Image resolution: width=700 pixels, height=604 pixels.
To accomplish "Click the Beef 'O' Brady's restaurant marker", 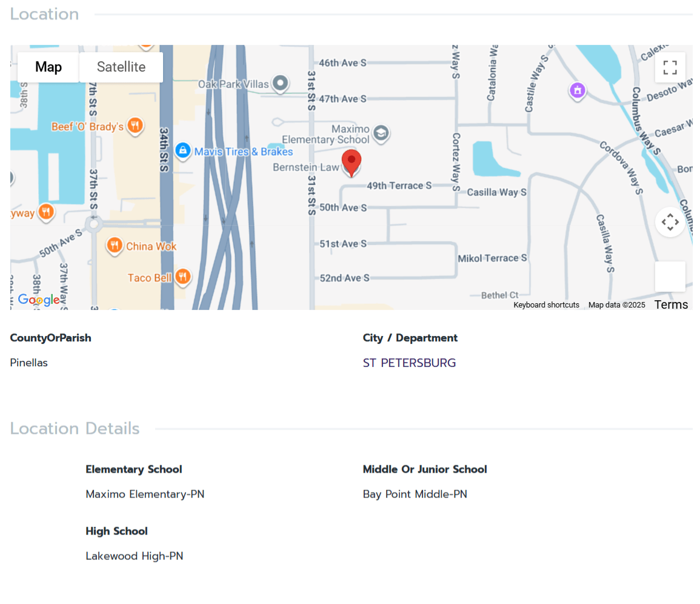I will click(x=135, y=126).
